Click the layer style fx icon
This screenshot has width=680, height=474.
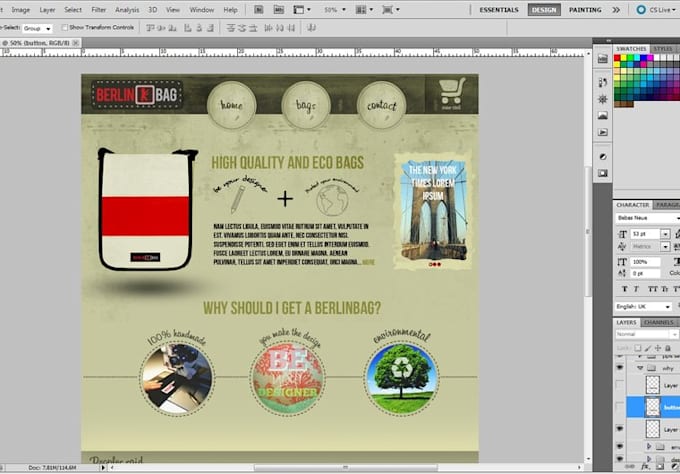(x=645, y=466)
